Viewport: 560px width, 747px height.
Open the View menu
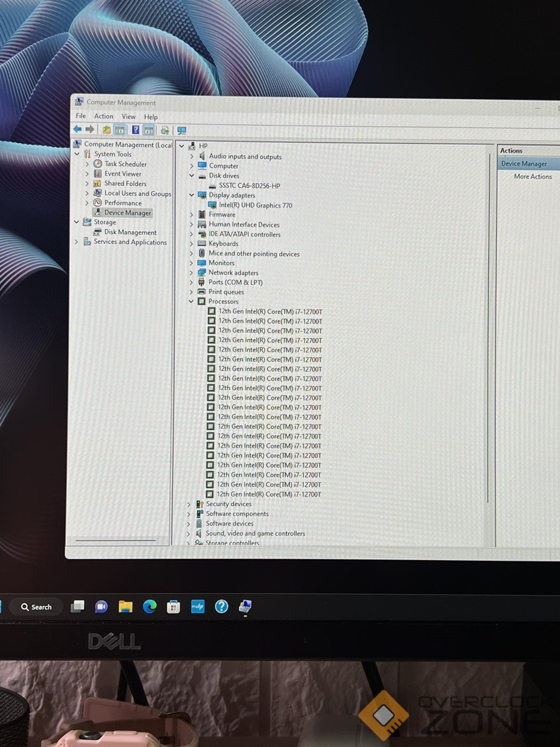pyautogui.click(x=128, y=117)
